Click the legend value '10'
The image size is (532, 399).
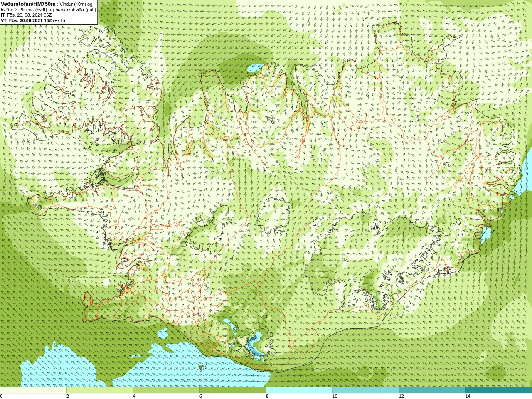point(335,396)
